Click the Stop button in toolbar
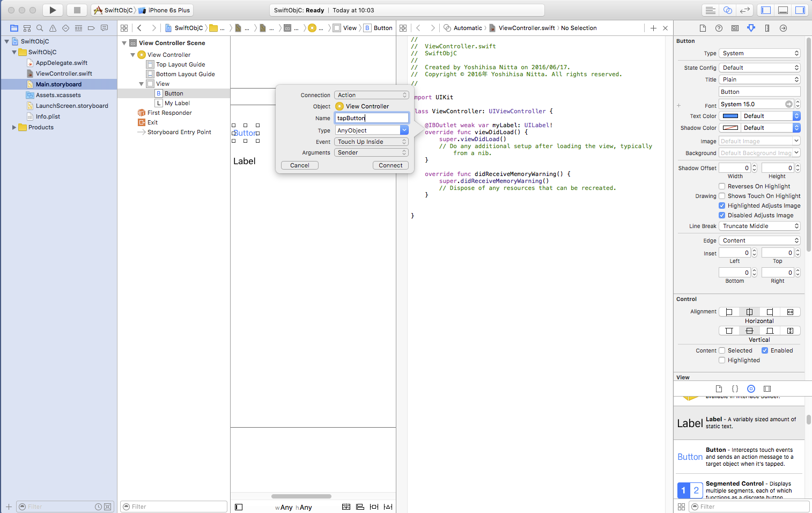Image resolution: width=812 pixels, height=513 pixels. 77,10
